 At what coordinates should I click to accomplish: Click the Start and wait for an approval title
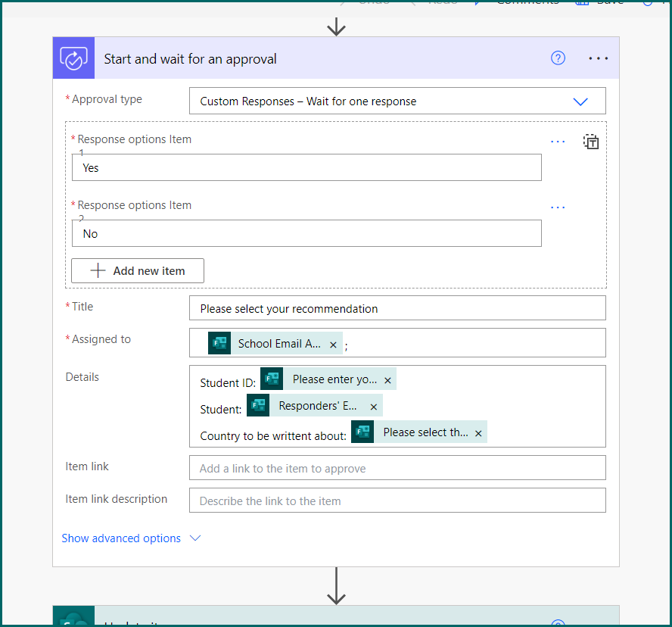click(190, 59)
